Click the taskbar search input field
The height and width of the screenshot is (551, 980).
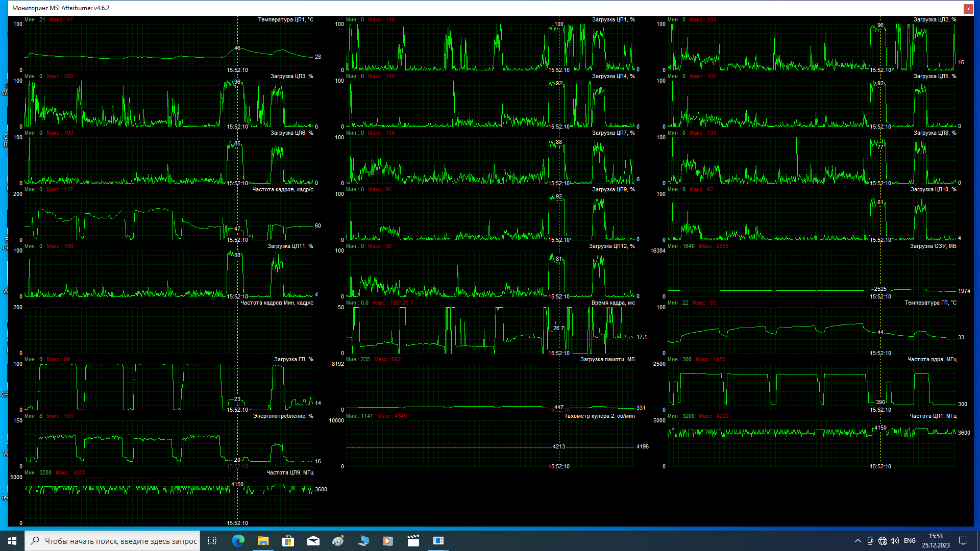[120, 541]
